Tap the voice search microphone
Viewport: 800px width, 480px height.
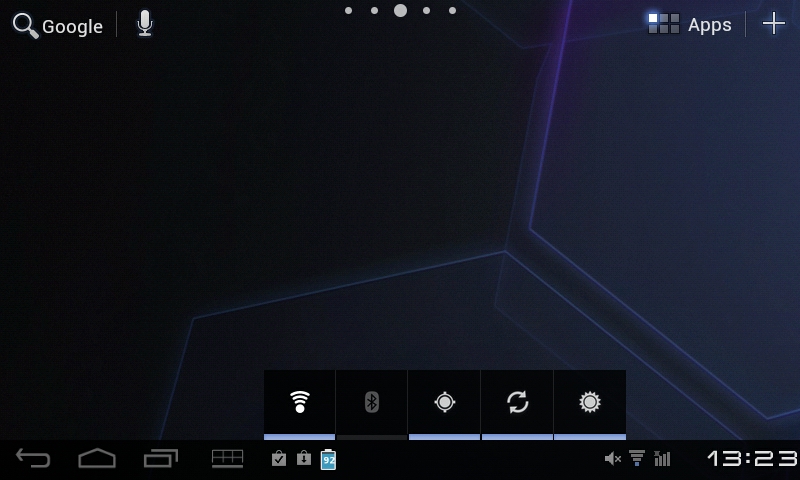point(145,24)
